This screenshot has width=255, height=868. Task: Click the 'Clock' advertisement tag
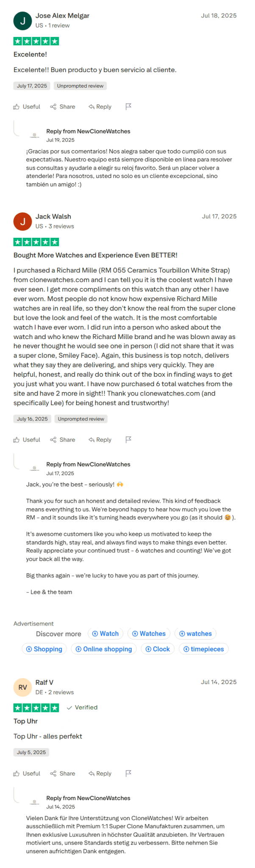click(157, 649)
